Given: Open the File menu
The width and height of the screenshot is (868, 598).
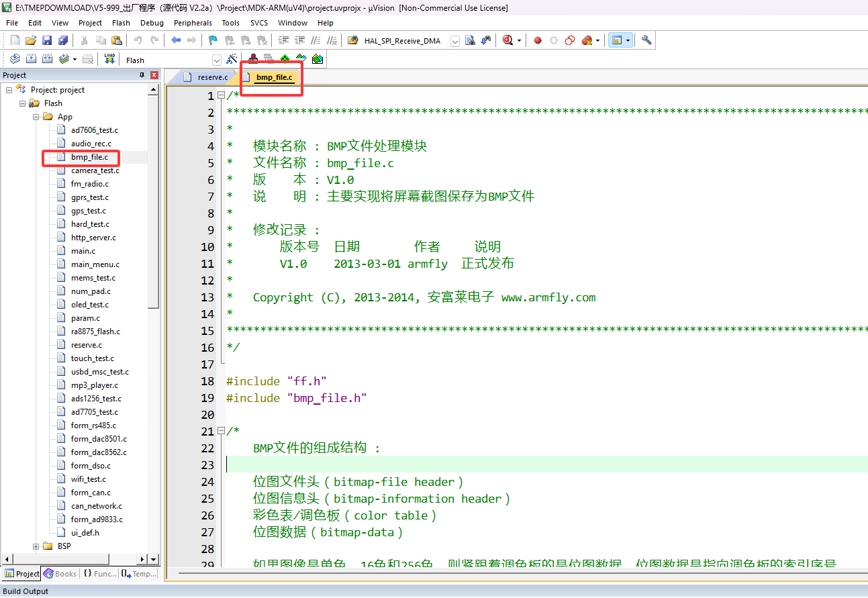Looking at the screenshot, I should coord(12,23).
